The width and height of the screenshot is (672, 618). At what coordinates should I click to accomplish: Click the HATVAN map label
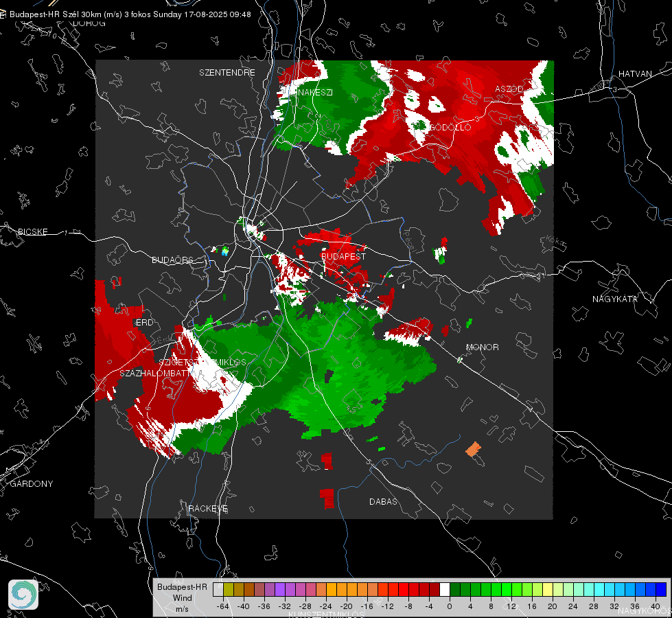[x=635, y=74]
